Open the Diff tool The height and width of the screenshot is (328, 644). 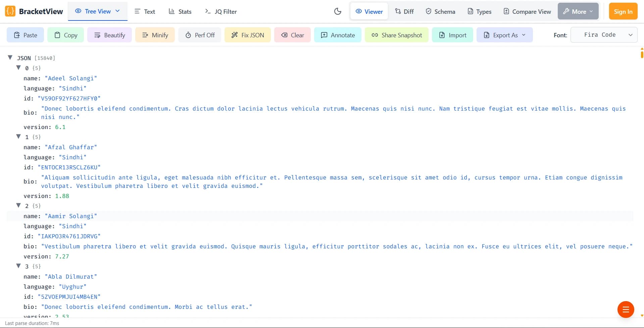(x=404, y=11)
